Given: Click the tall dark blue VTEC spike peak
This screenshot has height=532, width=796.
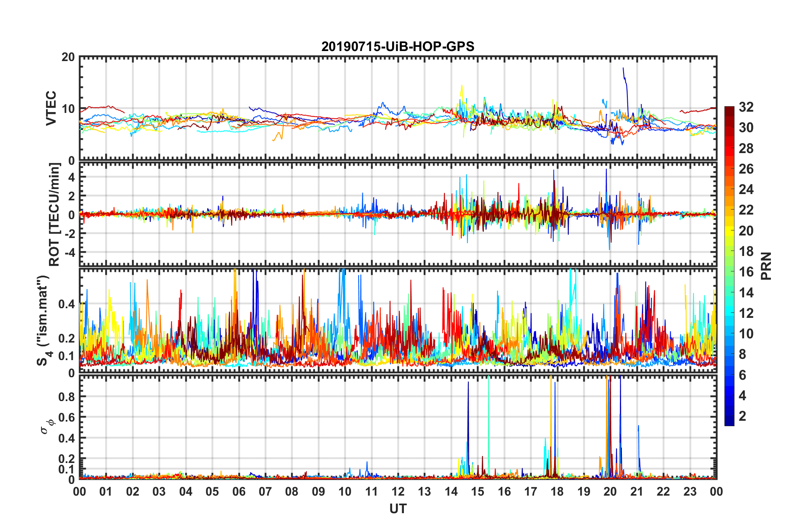Looking at the screenshot, I should coord(623,68).
